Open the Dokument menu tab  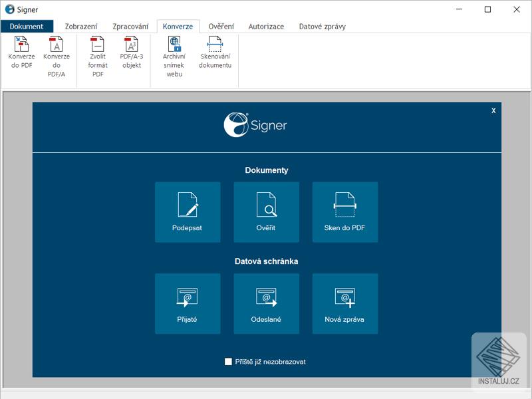(27, 27)
